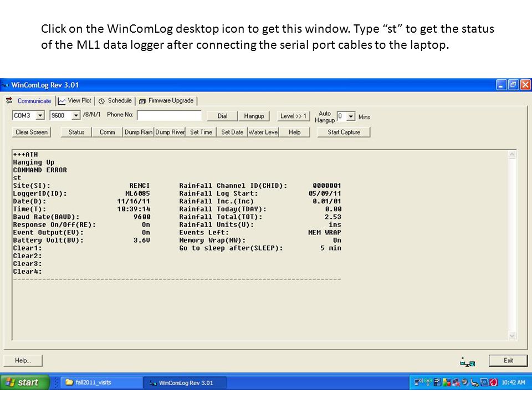The image size is (532, 399).
Task: Click the Comm button
Action: pos(107,132)
